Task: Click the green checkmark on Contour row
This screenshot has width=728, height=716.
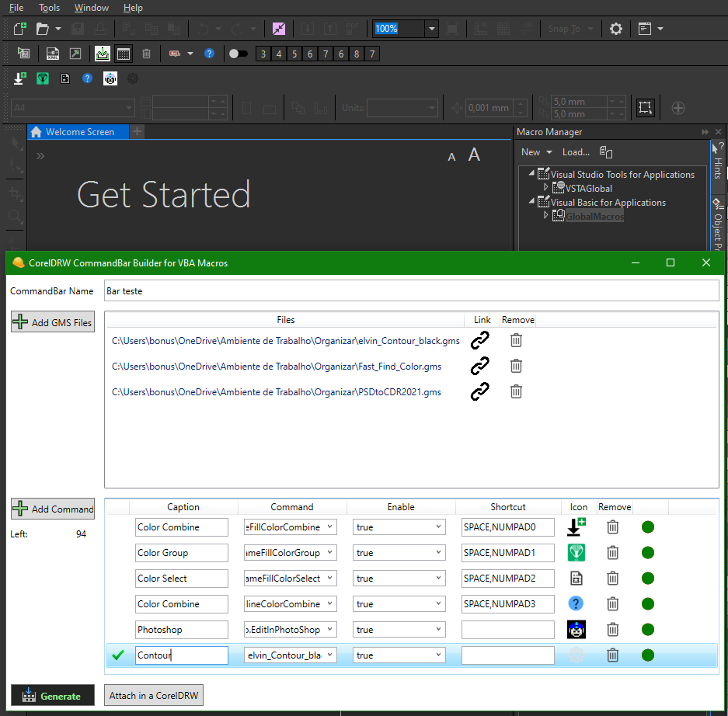Action: click(x=118, y=655)
